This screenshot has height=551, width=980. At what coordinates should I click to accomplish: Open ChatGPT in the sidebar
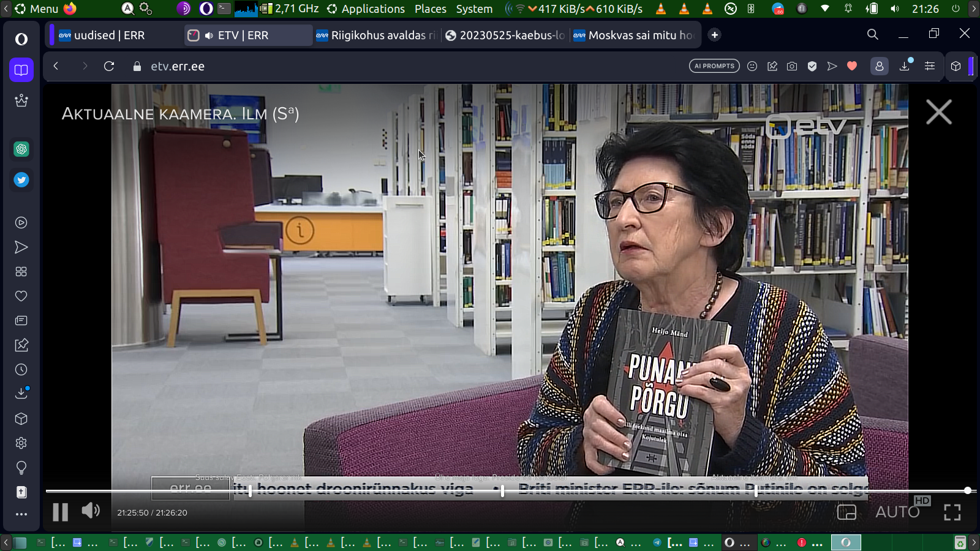(x=21, y=149)
